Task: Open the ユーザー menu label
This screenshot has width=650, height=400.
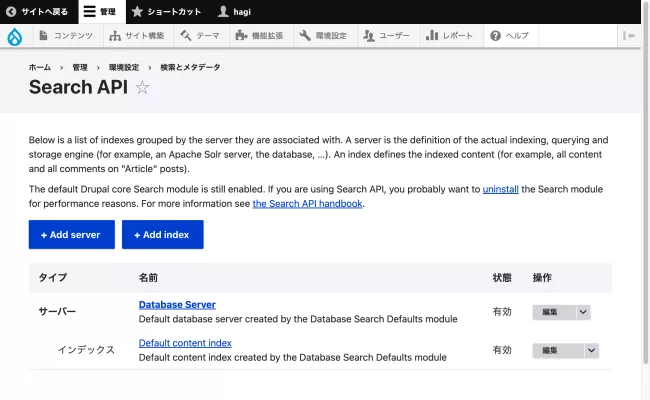Action: (395, 36)
